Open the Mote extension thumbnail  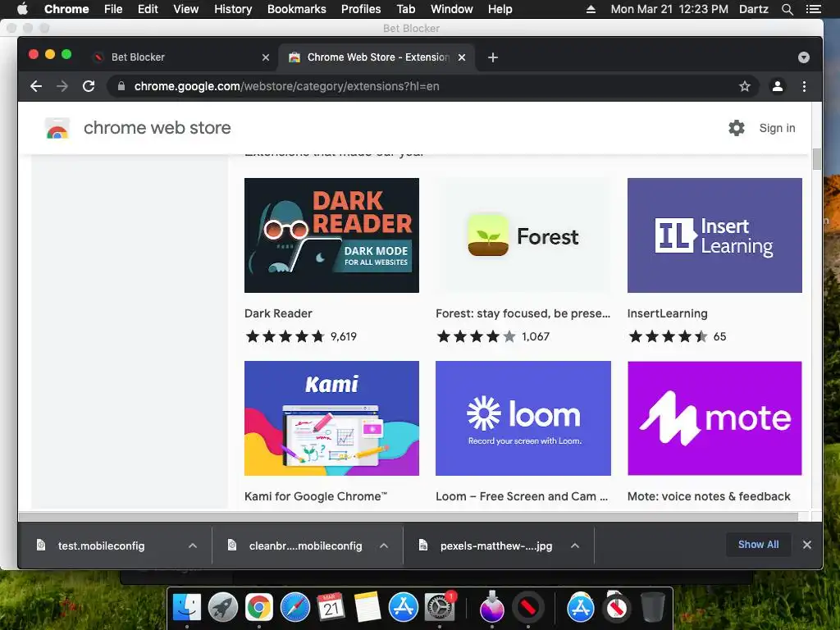[x=714, y=418]
